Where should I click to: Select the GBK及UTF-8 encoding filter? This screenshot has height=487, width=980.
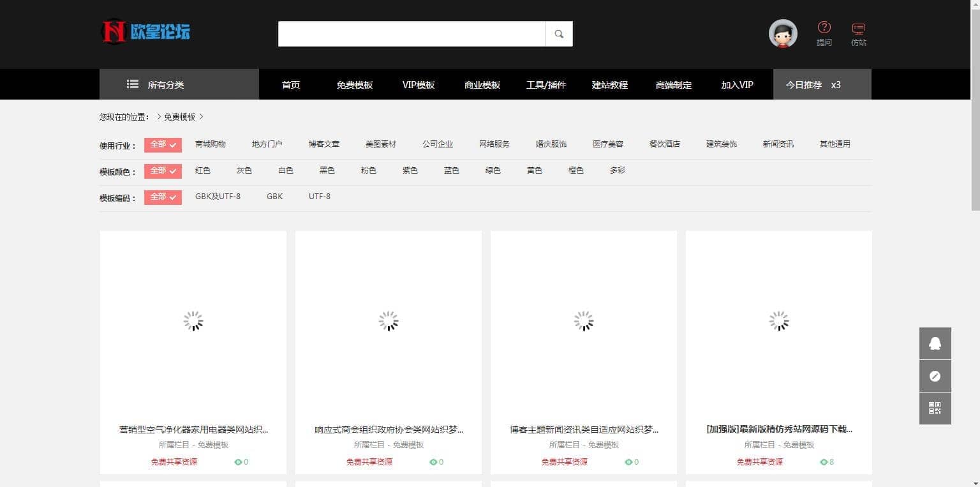click(218, 197)
